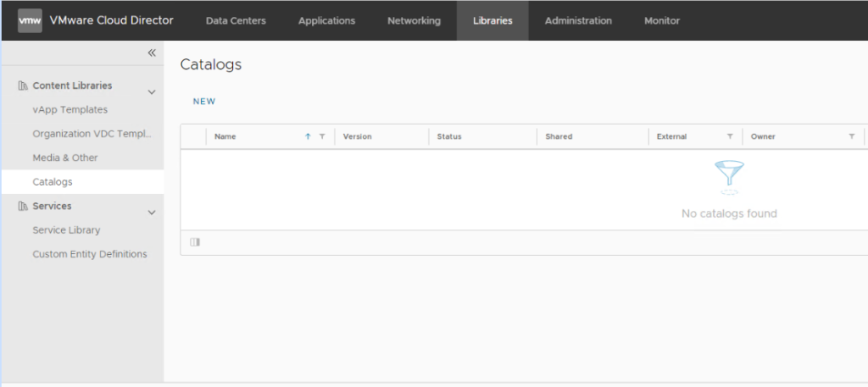
Task: Click the Version column header
Action: [357, 136]
